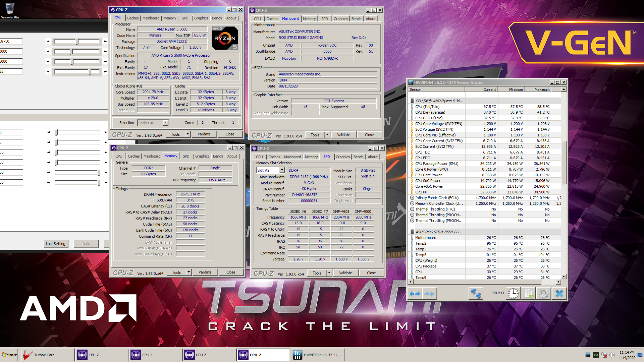This screenshot has height=362, width=644.
Task: Click the first CPU-Z taskbar item
Action: tap(102, 355)
